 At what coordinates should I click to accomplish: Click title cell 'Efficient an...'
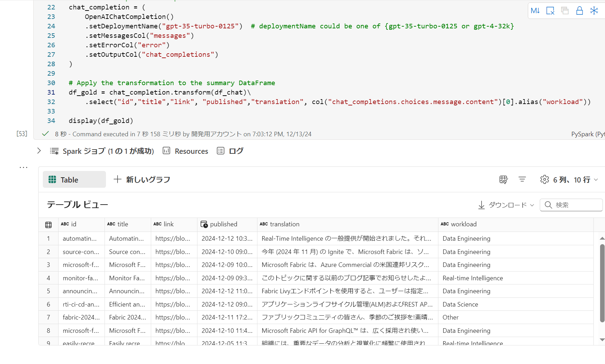tap(127, 304)
